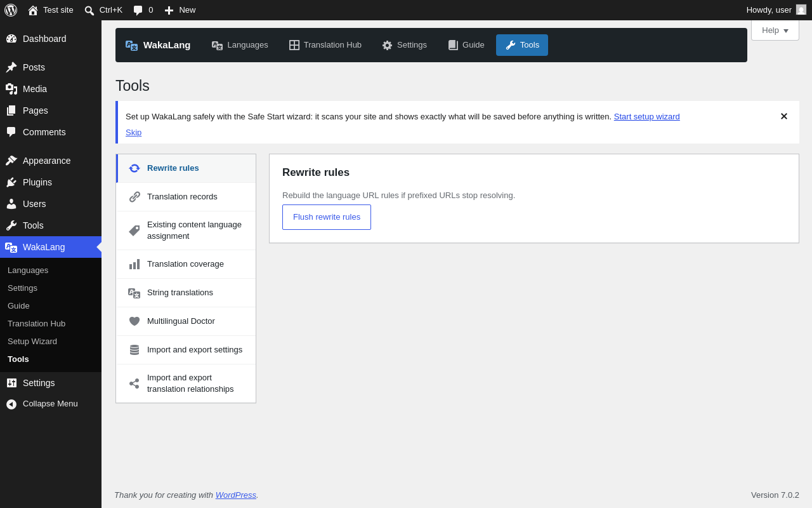
Task: Select the active Tools header tab
Action: (522, 45)
